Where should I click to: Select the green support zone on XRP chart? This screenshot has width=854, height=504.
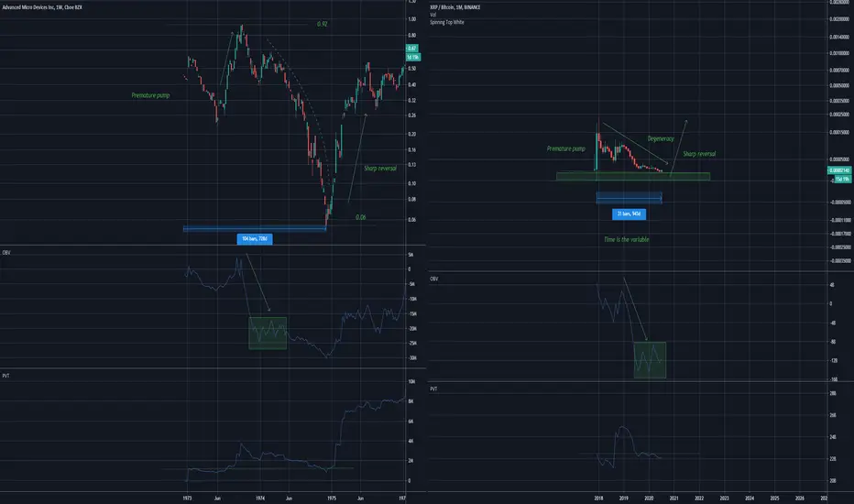[633, 177]
